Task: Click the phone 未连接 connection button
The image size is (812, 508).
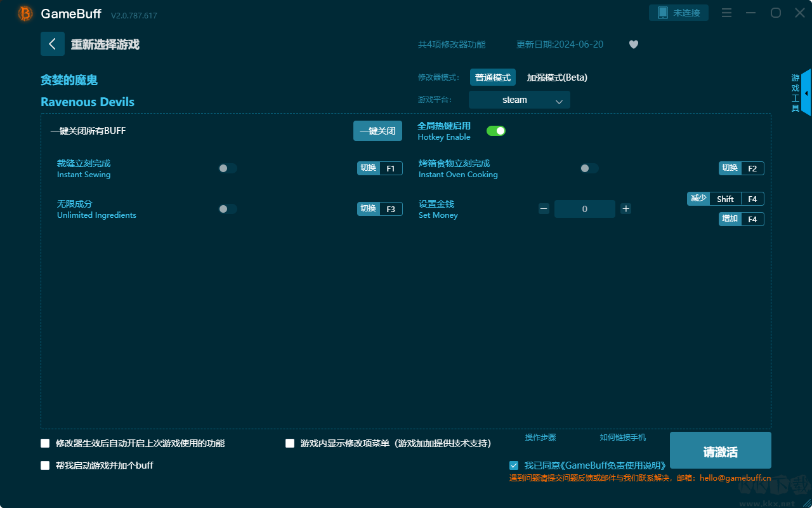Action: 679,13
